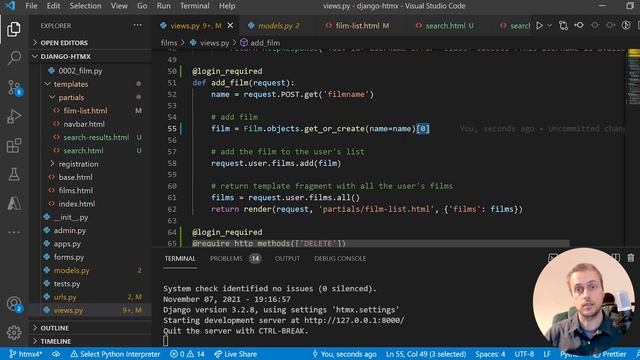
Task: Switch to DEBUG CONSOLE panel tab
Action: coord(340,258)
